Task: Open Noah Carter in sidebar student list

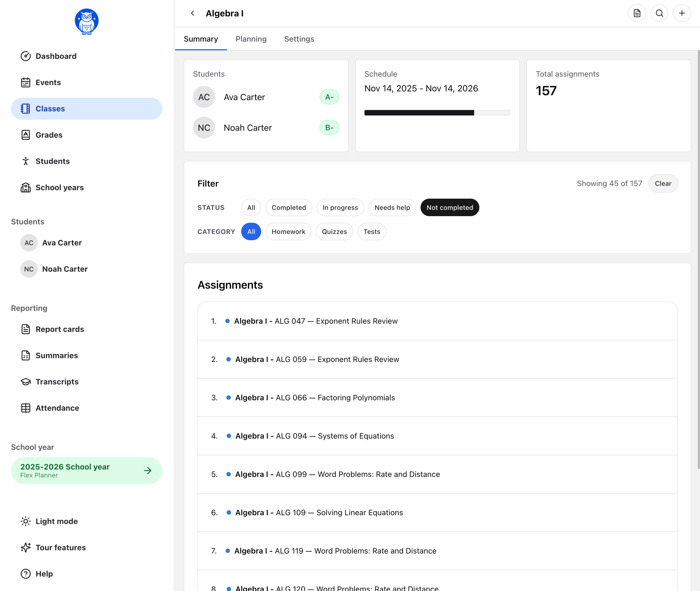Action: [87, 269]
